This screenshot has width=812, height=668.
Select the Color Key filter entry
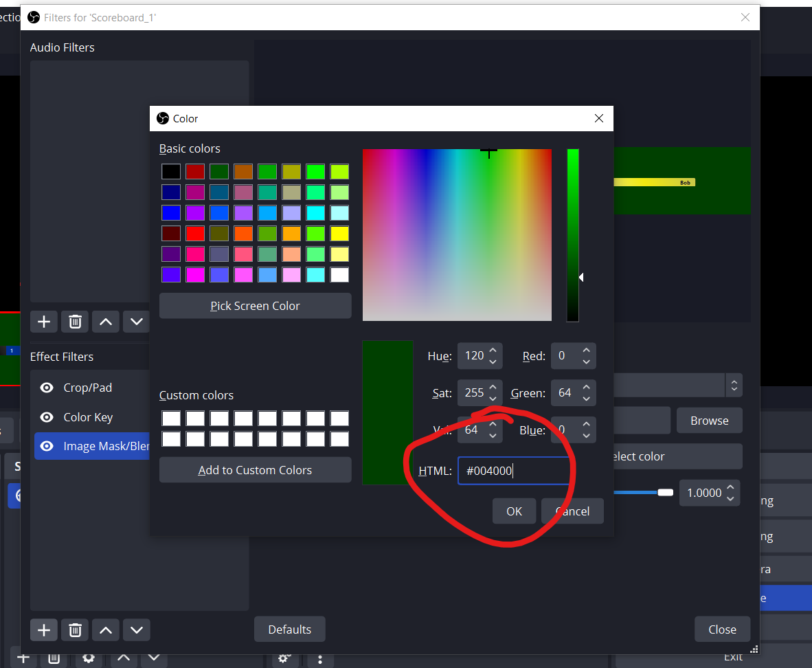pos(88,417)
